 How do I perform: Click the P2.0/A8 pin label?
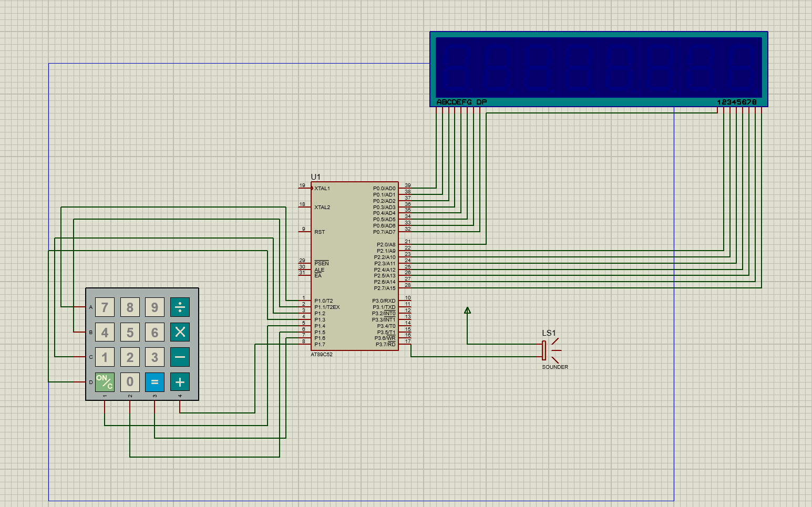pos(386,245)
